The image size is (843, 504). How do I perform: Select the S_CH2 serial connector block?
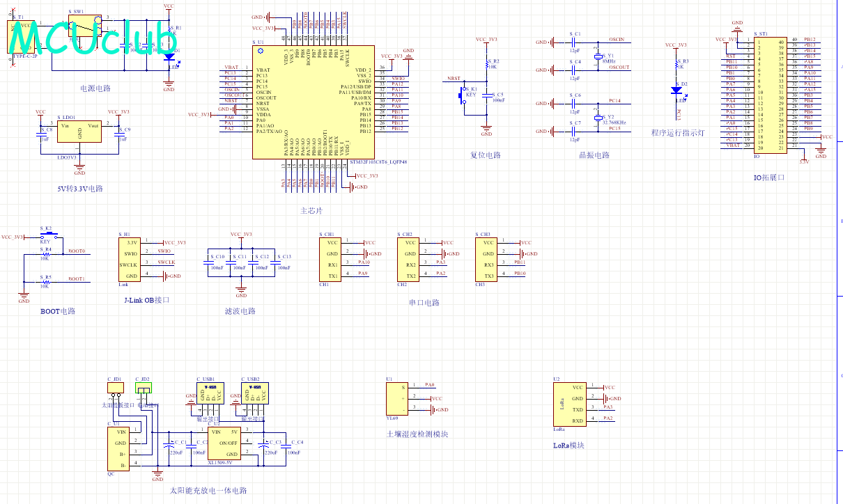(410, 260)
